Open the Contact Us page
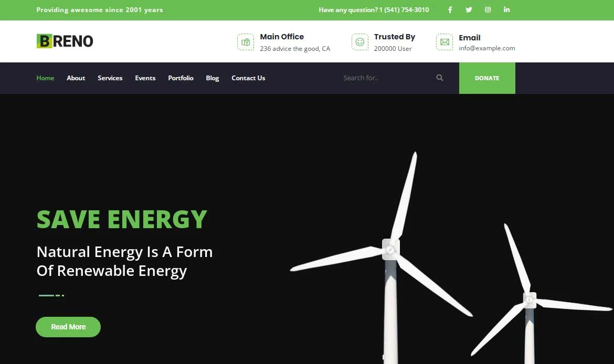 click(x=248, y=78)
